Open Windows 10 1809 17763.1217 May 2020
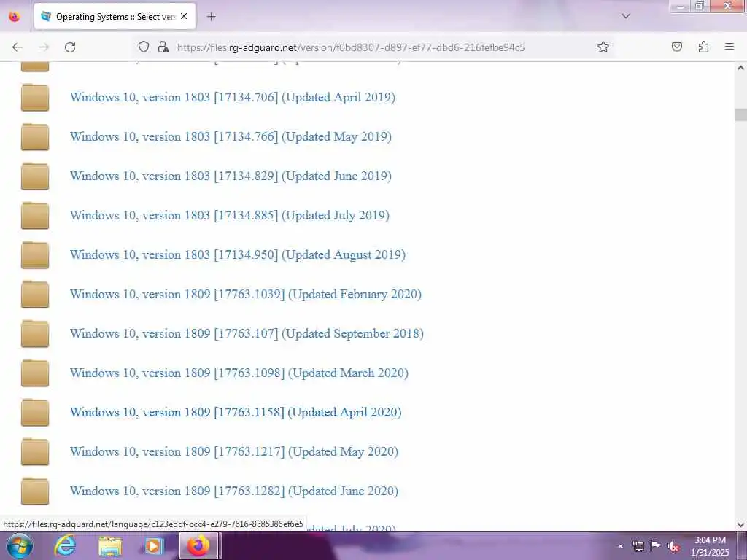The width and height of the screenshot is (747, 560). click(234, 452)
